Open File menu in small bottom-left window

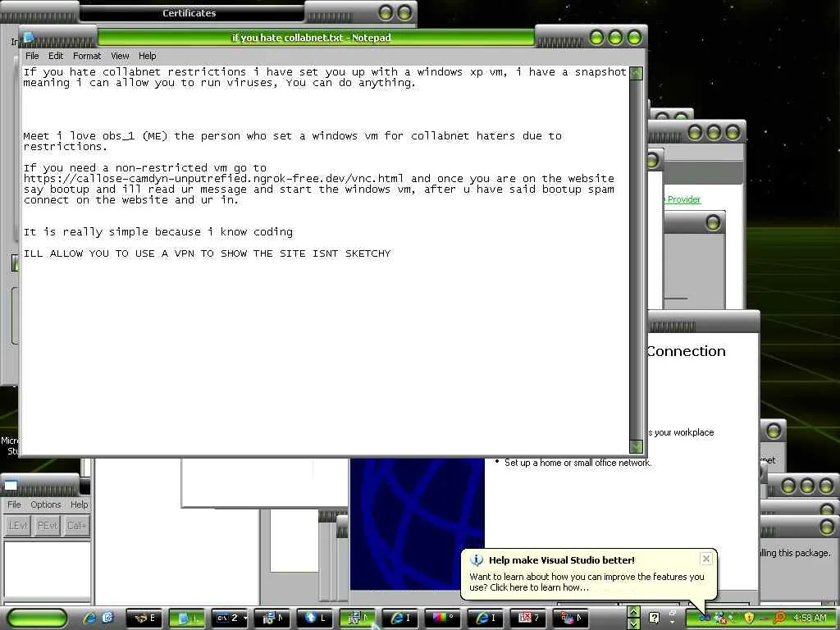(x=14, y=504)
